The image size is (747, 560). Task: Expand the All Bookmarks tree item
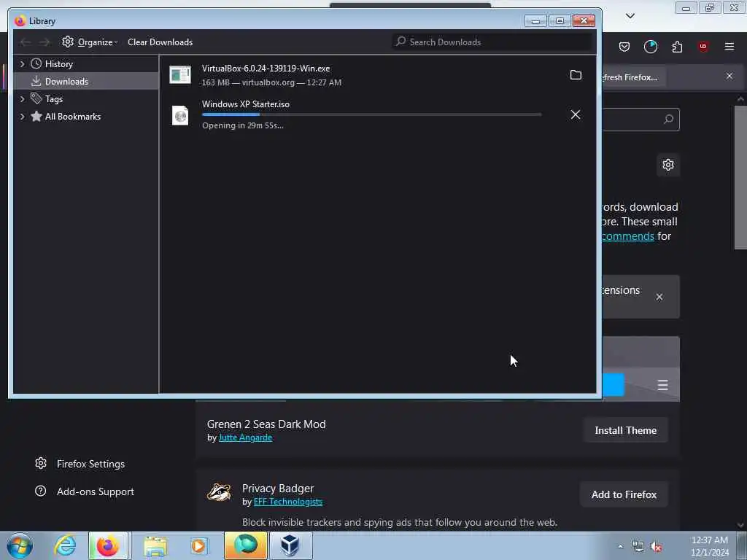pos(22,117)
